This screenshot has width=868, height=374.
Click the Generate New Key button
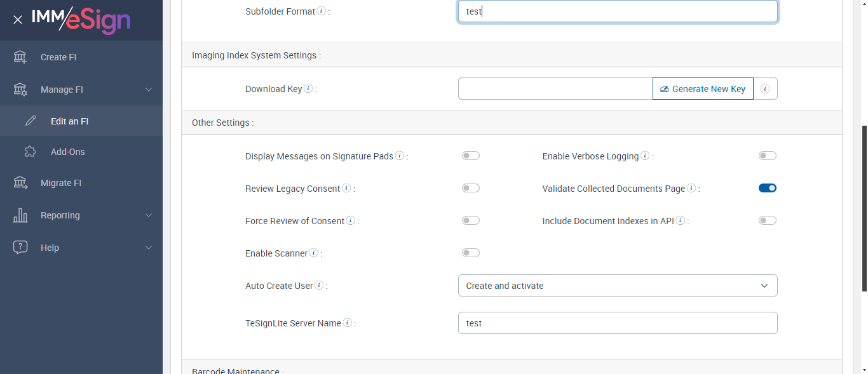(x=703, y=89)
